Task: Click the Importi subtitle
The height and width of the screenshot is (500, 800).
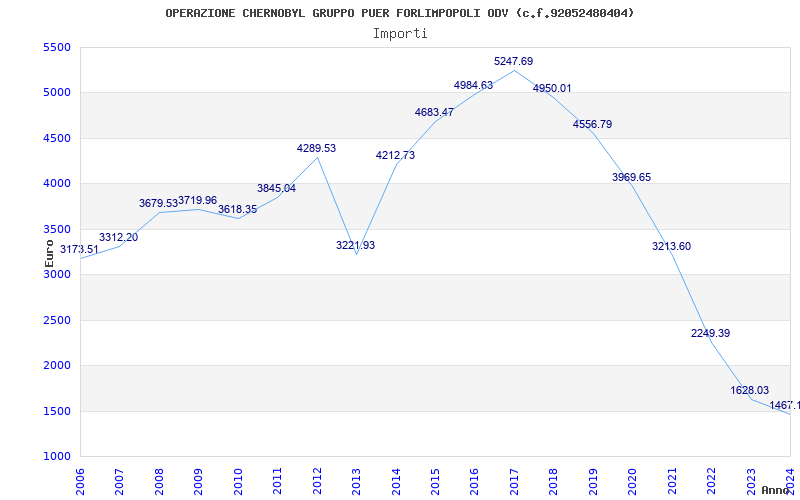Action: (x=400, y=34)
